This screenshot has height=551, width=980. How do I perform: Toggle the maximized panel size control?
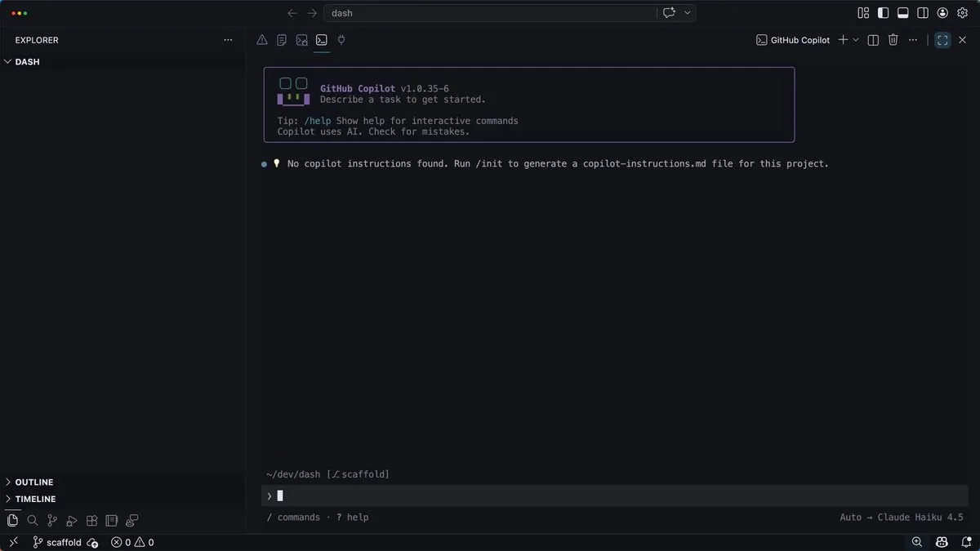pyautogui.click(x=942, y=39)
